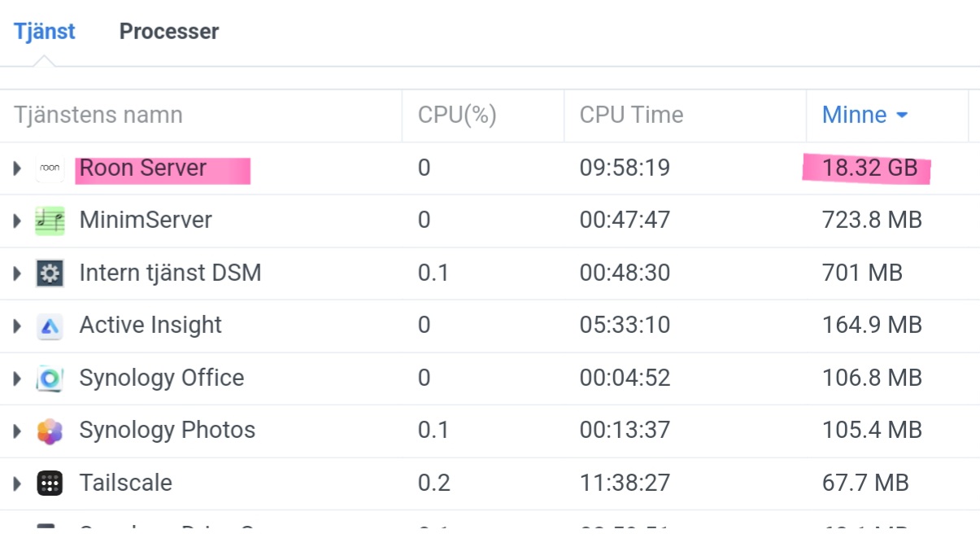The width and height of the screenshot is (980, 547).
Task: Select the Tjänst tab
Action: [x=44, y=32]
